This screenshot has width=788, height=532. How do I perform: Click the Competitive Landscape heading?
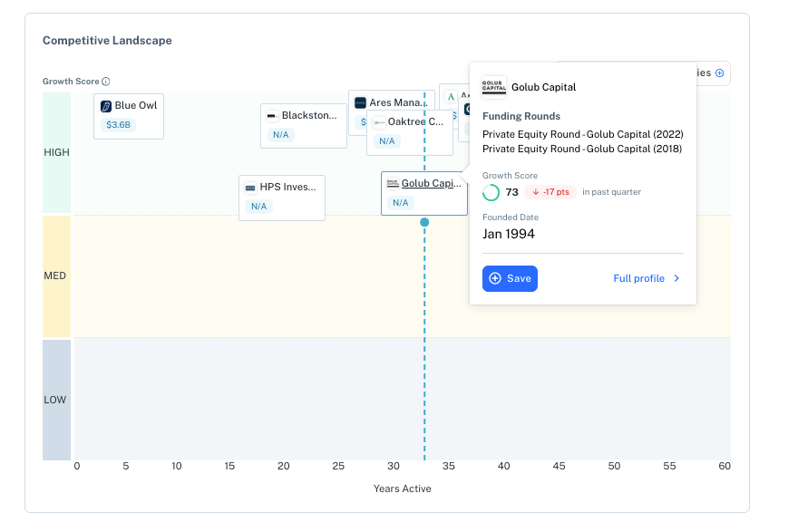pos(107,41)
